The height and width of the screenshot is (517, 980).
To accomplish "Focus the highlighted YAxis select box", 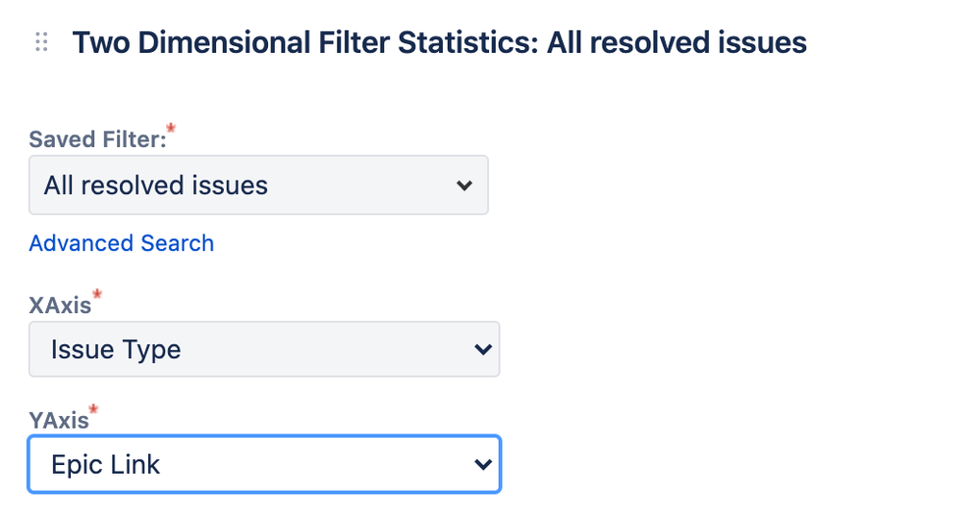I will [x=264, y=464].
